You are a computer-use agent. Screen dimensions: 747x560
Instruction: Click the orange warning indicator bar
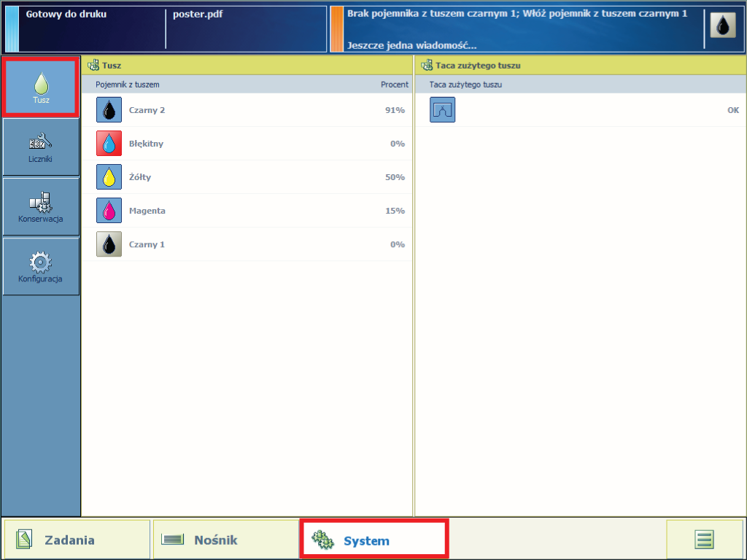337,29
